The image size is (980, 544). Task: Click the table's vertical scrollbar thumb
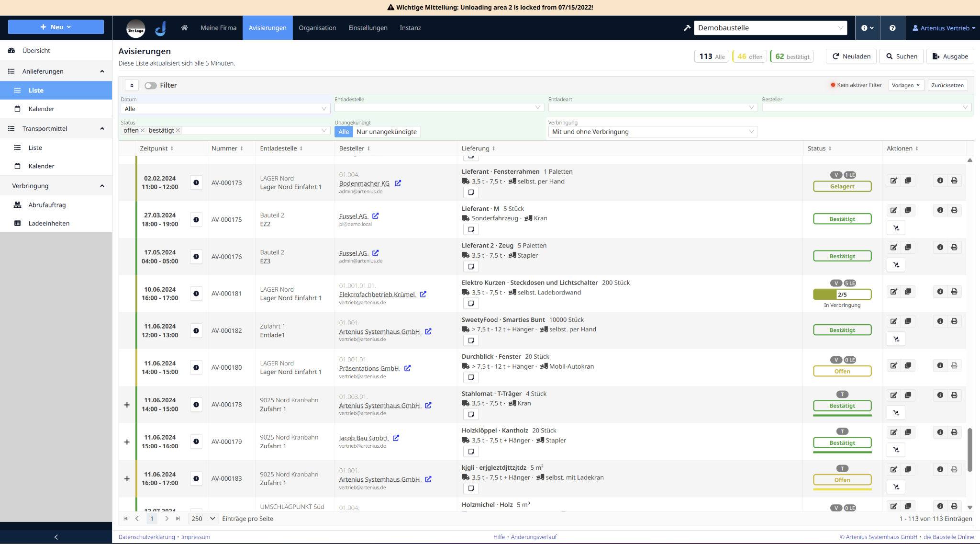coord(969,450)
